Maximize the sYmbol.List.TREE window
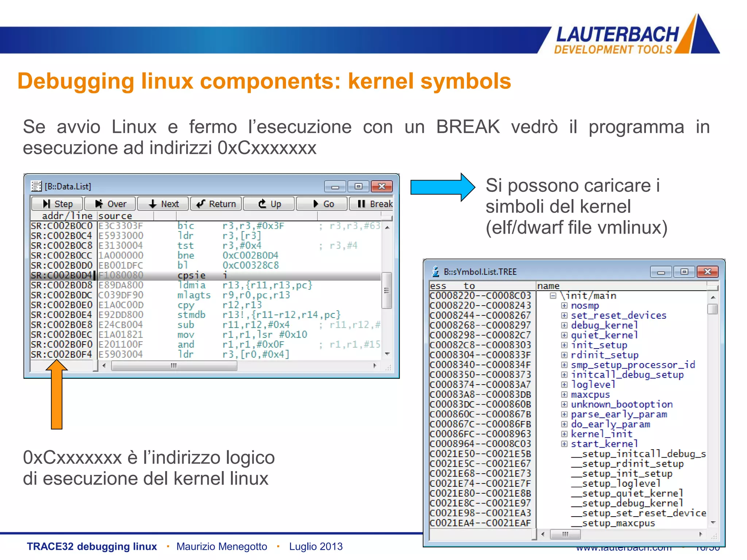This screenshot has width=747, height=560. coord(684,272)
